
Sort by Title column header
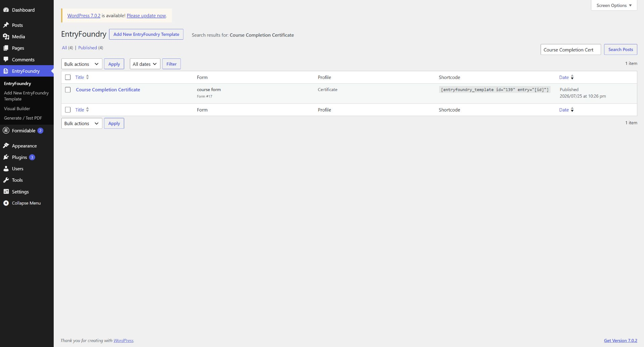point(80,77)
